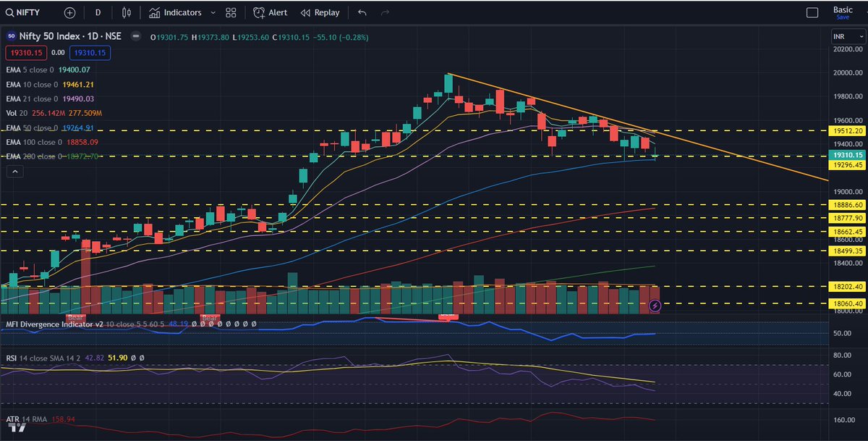Click the RSI value 51.90 in legend
This screenshot has width=868, height=441.
tap(117, 358)
